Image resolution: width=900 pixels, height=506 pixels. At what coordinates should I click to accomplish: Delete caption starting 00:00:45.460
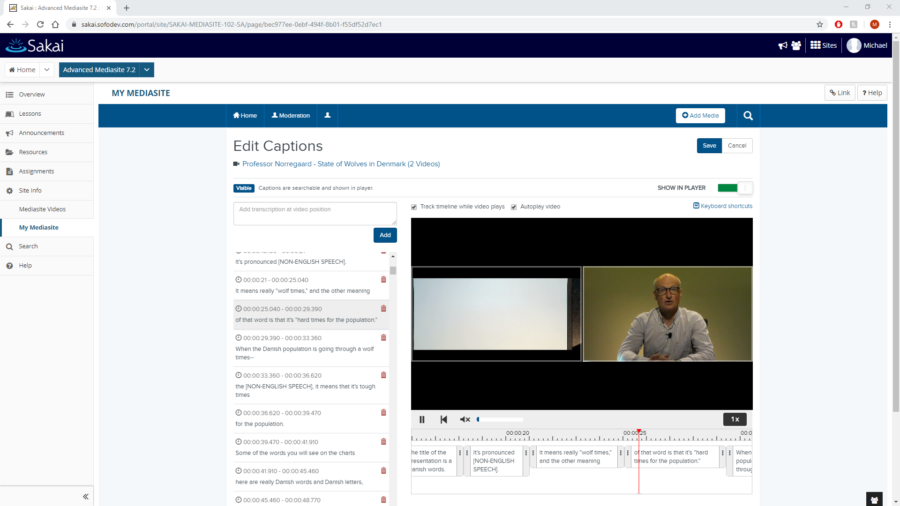pyautogui.click(x=383, y=500)
